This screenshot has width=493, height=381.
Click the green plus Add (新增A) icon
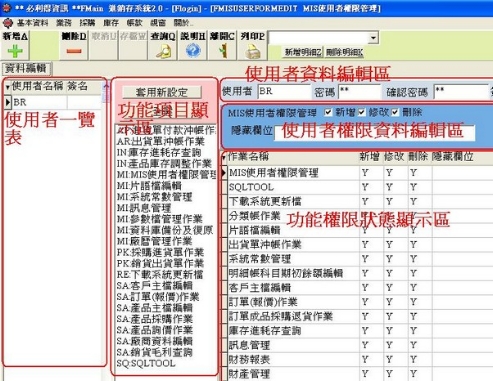pos(15,51)
